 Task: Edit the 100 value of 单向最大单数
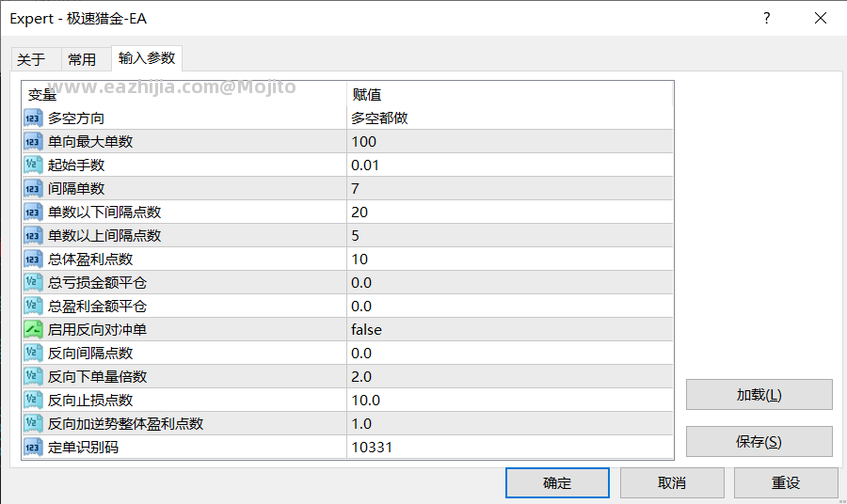(x=510, y=141)
